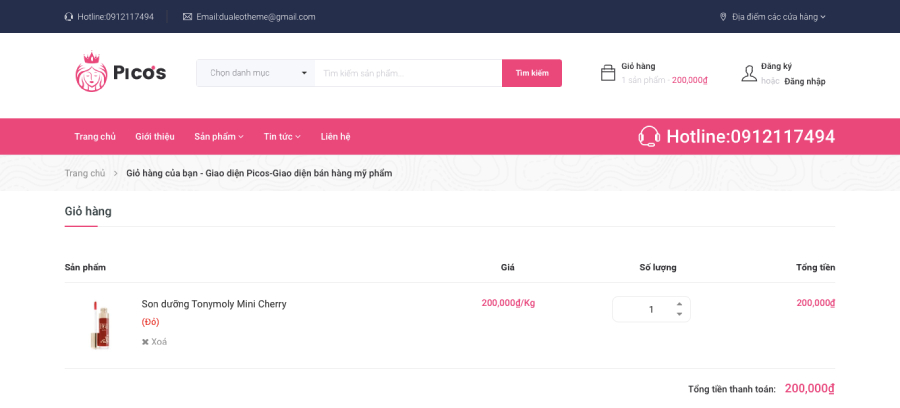Screen dimensions: 900x408
Task: Expand the Sản phẩm menu
Action: click(x=219, y=137)
